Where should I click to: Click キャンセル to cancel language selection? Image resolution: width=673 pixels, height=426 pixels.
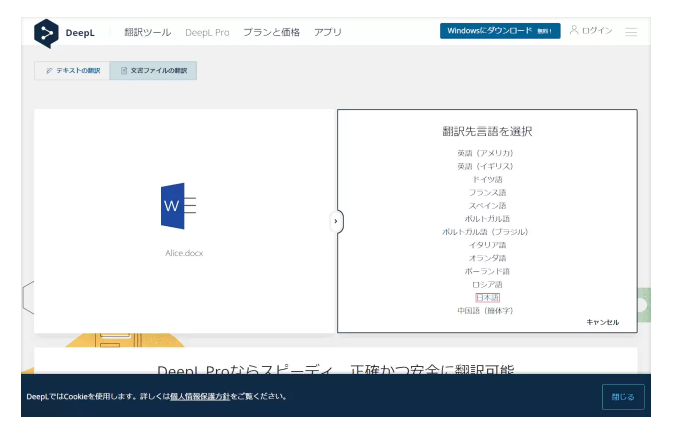602,322
